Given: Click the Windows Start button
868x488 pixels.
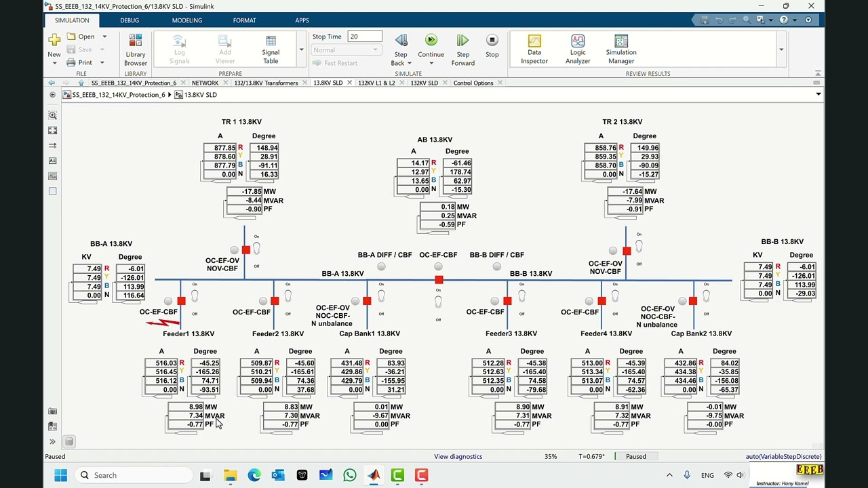Looking at the screenshot, I should tap(60, 475).
